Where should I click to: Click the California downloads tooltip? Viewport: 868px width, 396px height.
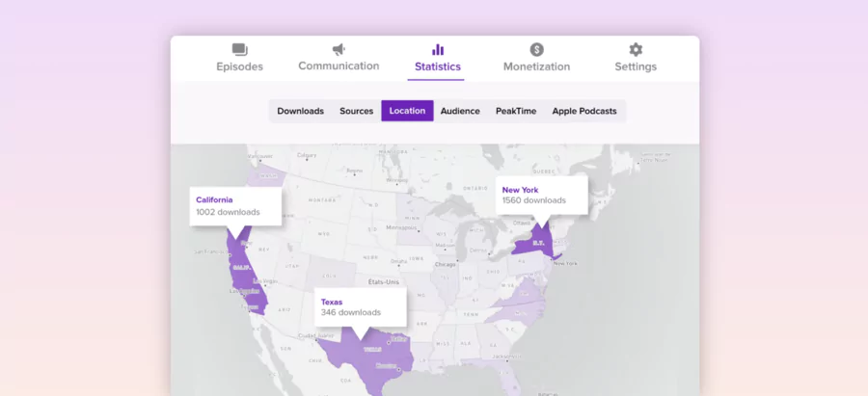(236, 206)
